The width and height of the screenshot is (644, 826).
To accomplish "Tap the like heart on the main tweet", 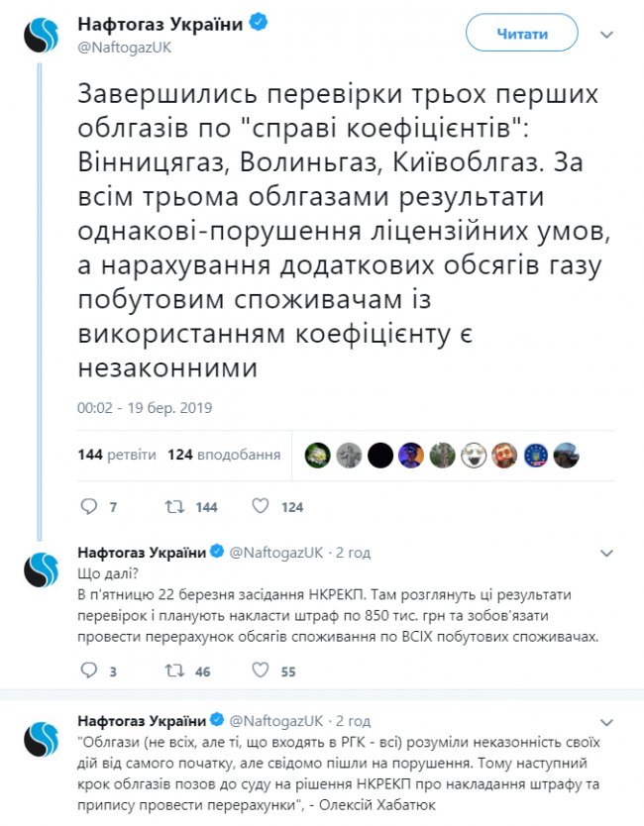I will point(261,505).
